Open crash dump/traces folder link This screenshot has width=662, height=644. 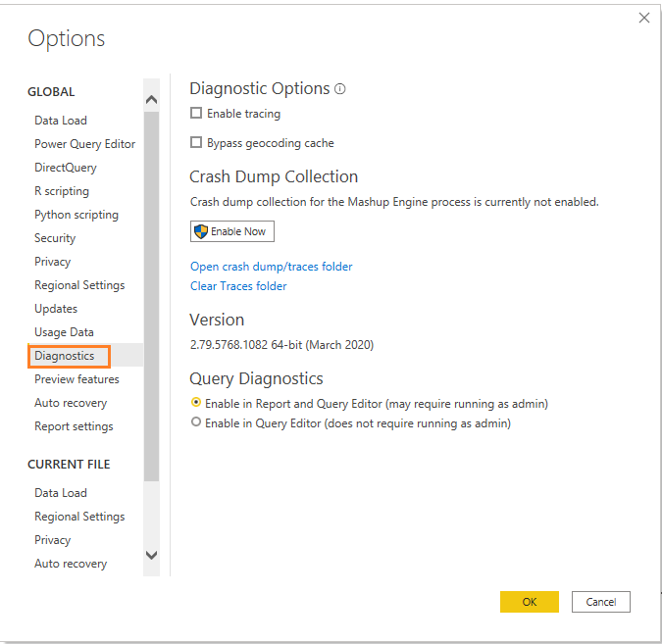point(271,267)
